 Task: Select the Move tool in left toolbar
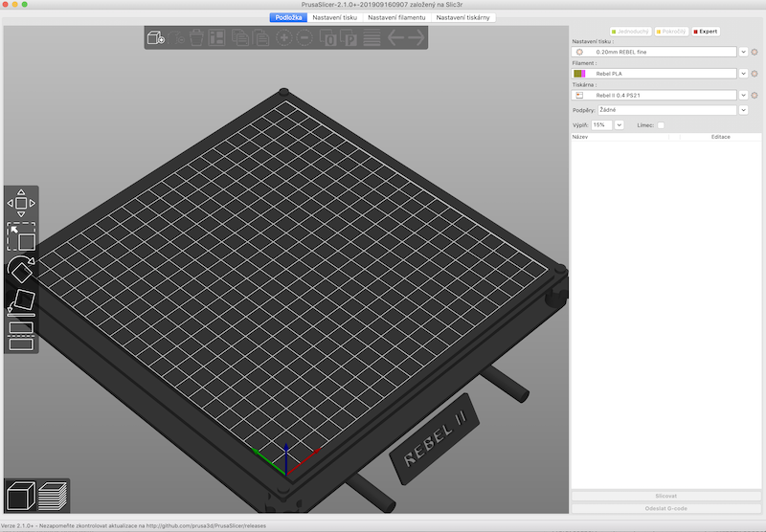pyautogui.click(x=21, y=202)
